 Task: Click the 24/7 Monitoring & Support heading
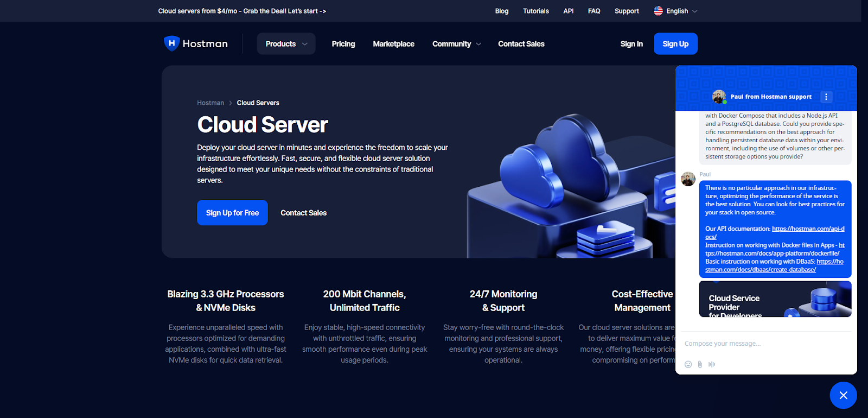point(503,301)
